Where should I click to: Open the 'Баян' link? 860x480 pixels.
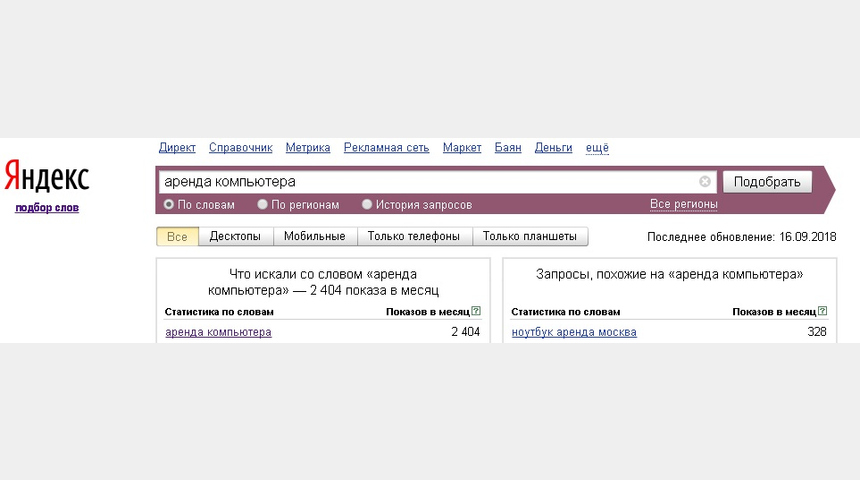click(508, 148)
